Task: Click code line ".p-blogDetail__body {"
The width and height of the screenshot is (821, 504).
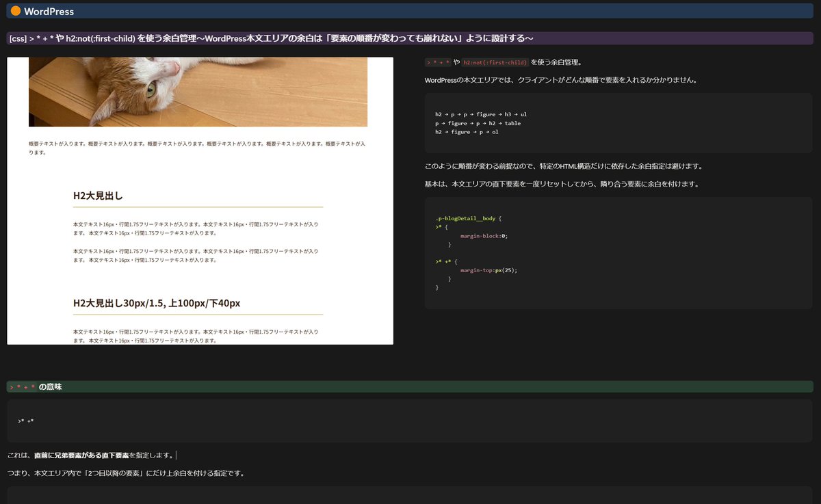Action: 469,218
